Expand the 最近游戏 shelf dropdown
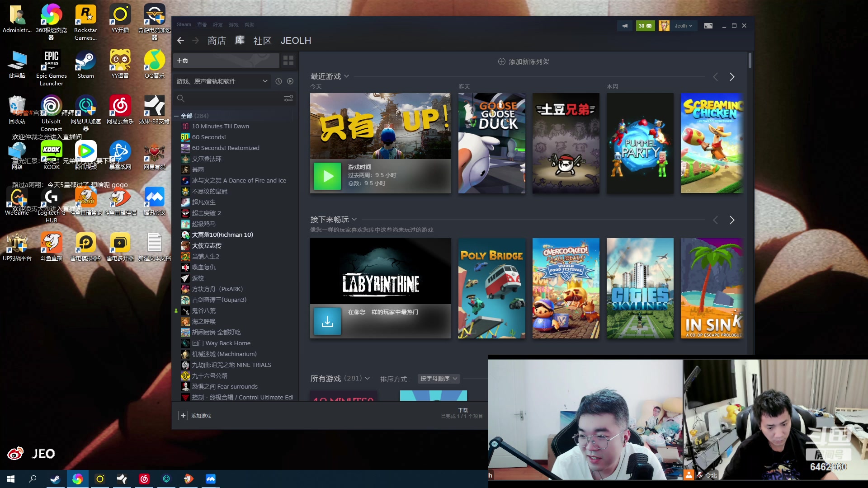The width and height of the screenshot is (868, 488). (347, 76)
